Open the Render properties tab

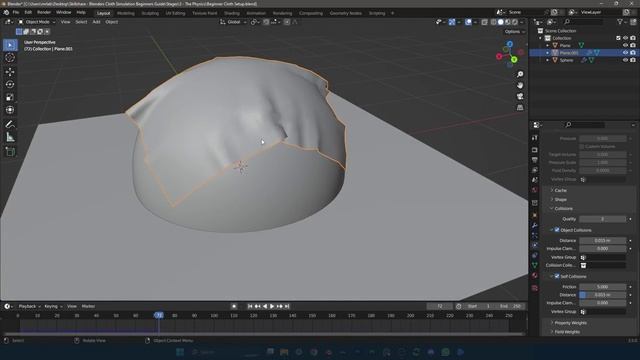(x=535, y=150)
